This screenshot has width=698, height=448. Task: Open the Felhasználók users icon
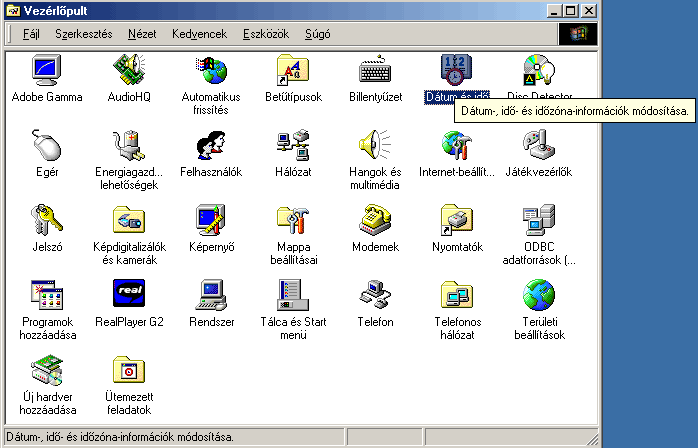[x=211, y=146]
